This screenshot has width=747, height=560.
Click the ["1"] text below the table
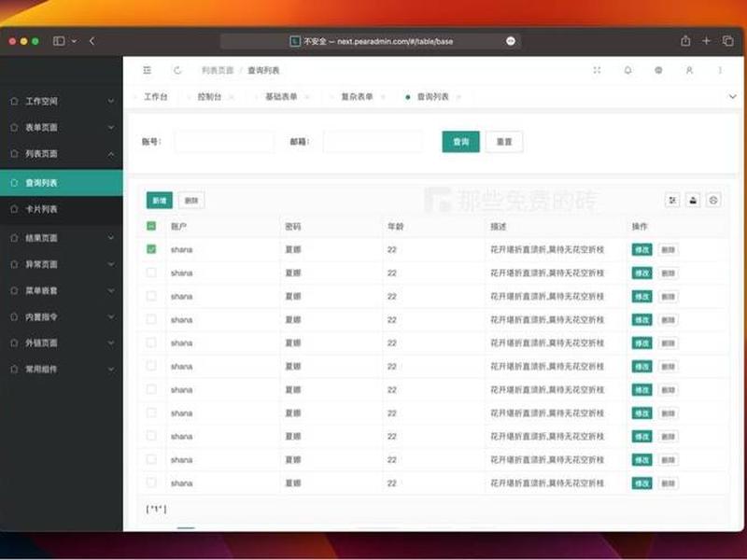156,509
